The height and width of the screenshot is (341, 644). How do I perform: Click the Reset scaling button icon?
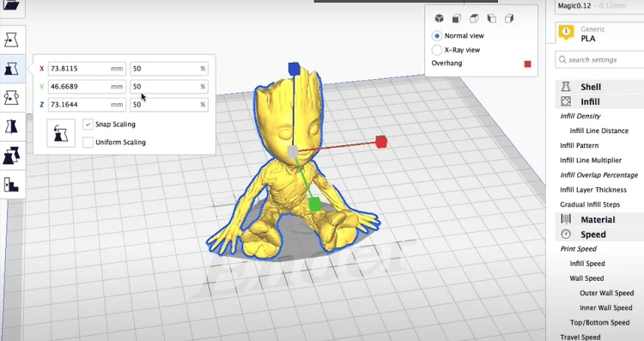(x=61, y=133)
